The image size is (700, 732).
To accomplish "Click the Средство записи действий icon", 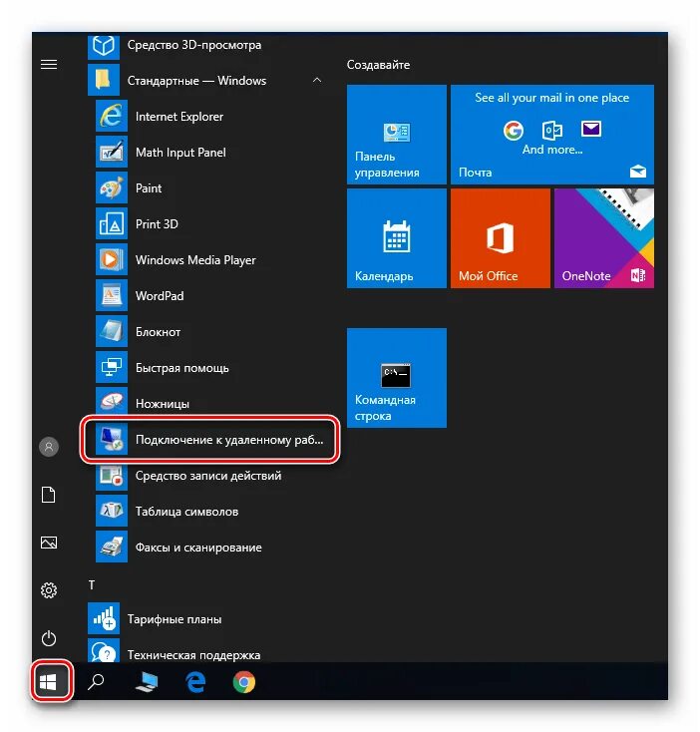I will tap(112, 476).
